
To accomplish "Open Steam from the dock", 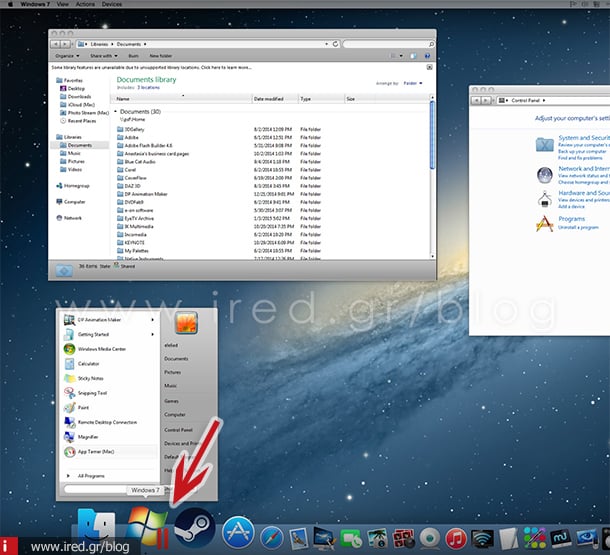I will 195,528.
